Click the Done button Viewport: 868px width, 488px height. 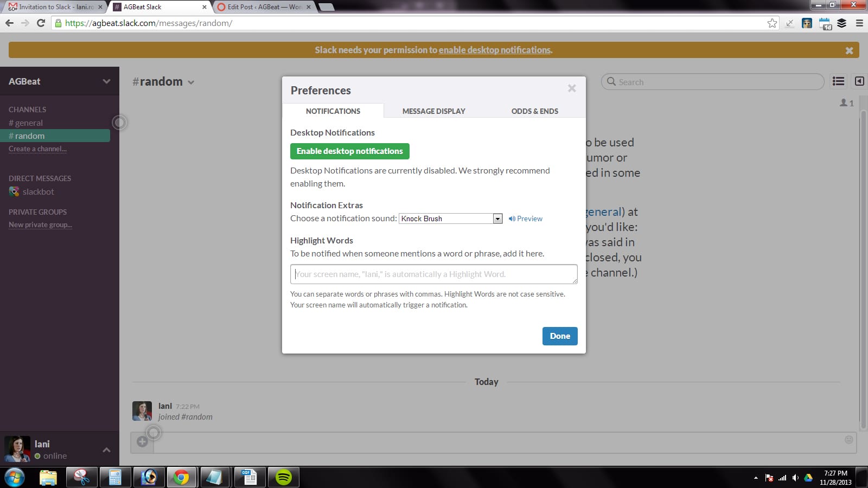click(559, 336)
